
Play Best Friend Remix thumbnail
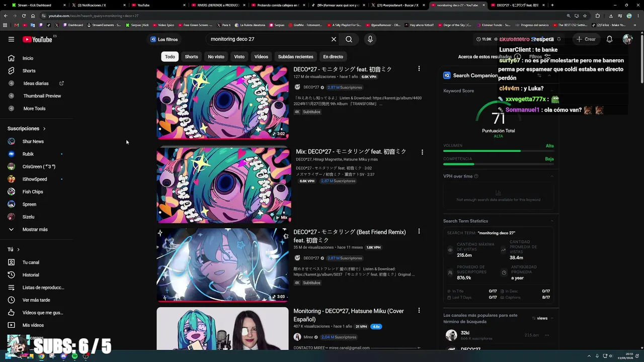click(x=222, y=265)
